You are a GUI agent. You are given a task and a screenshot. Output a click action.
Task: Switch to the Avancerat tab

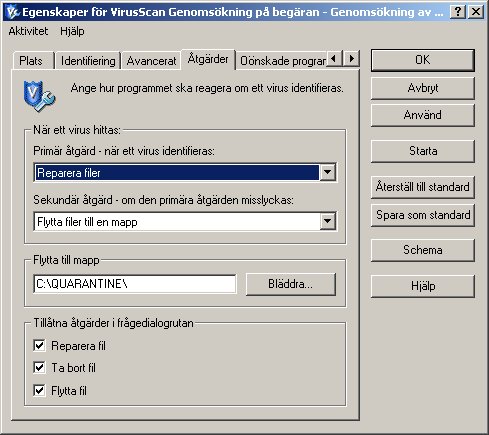(151, 61)
